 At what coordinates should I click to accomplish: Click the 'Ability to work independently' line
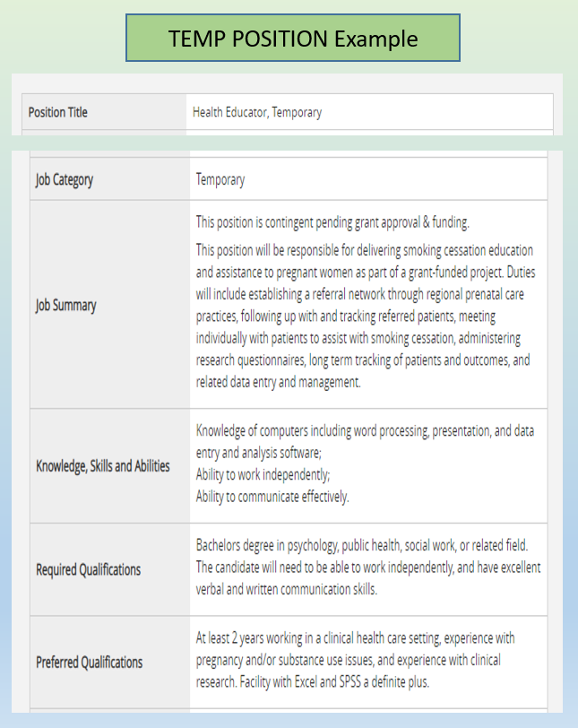263,474
